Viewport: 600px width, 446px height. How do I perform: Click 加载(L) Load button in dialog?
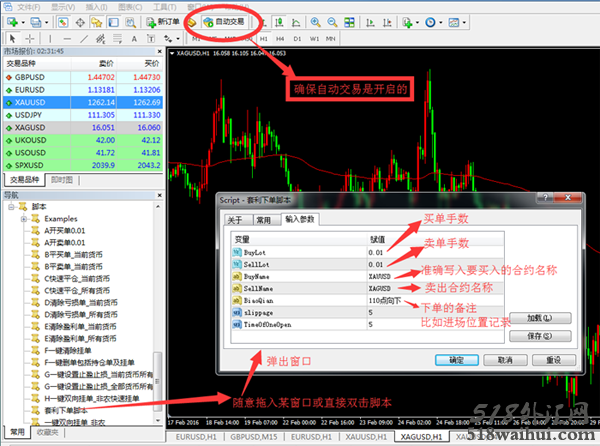[x=540, y=318]
